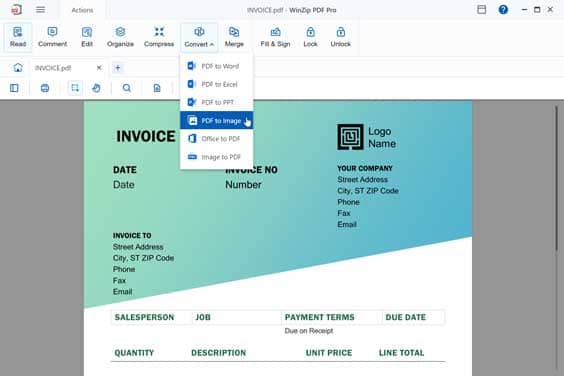Add a new tab with plus button
564x376 pixels.
[x=118, y=68]
